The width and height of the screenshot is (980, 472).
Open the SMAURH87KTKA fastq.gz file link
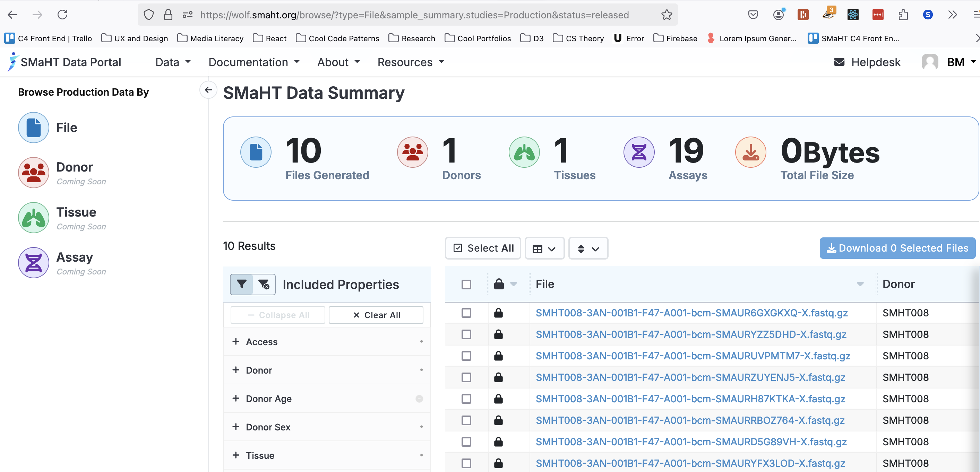[690, 399]
